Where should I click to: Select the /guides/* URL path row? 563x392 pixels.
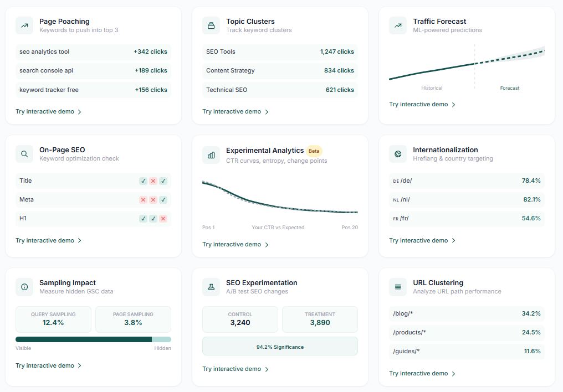click(467, 351)
